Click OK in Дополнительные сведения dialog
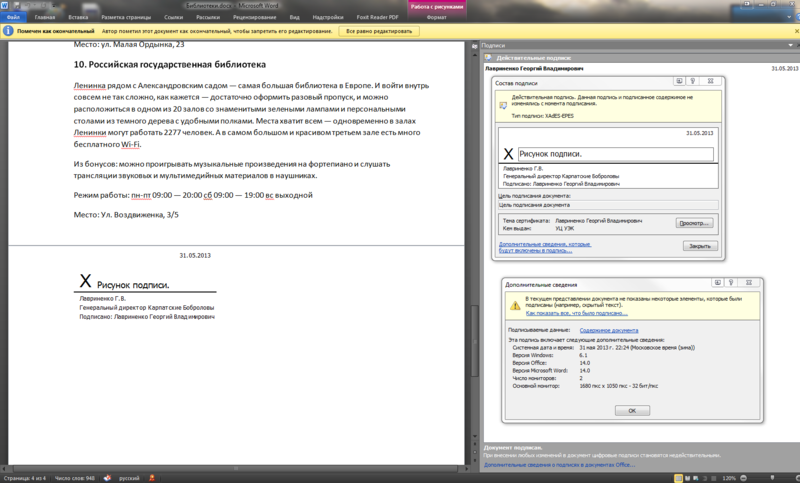 pos(632,411)
